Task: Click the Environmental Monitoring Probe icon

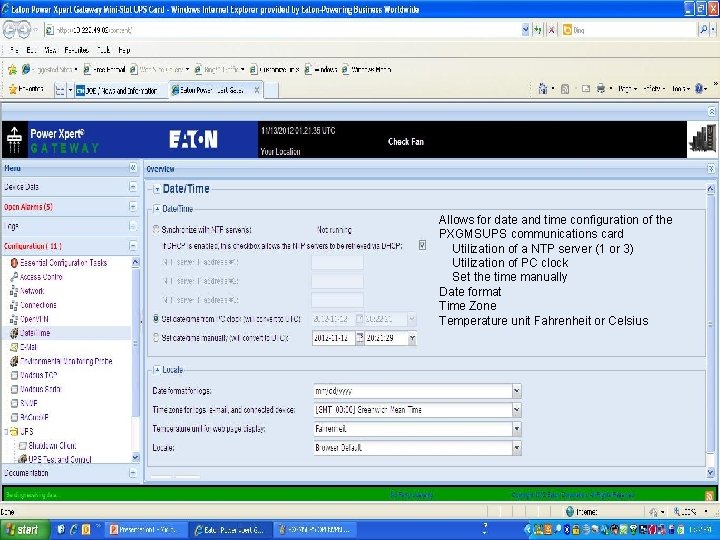Action: [x=14, y=361]
